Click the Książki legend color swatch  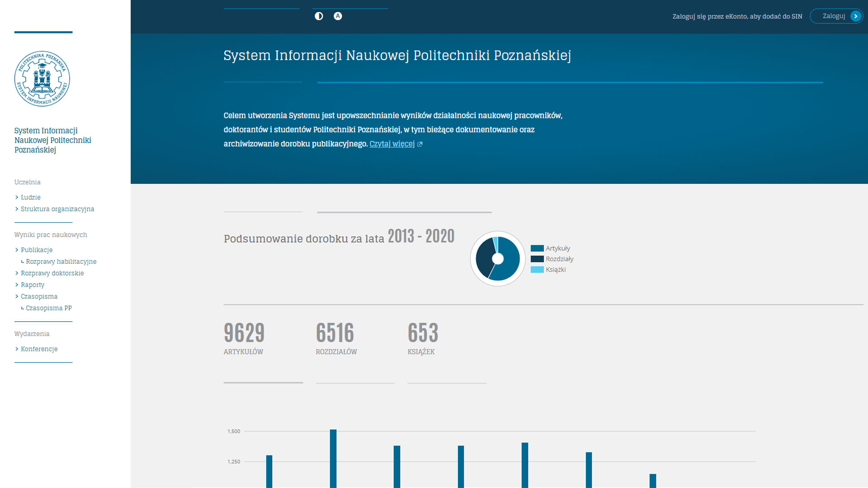[x=537, y=270]
